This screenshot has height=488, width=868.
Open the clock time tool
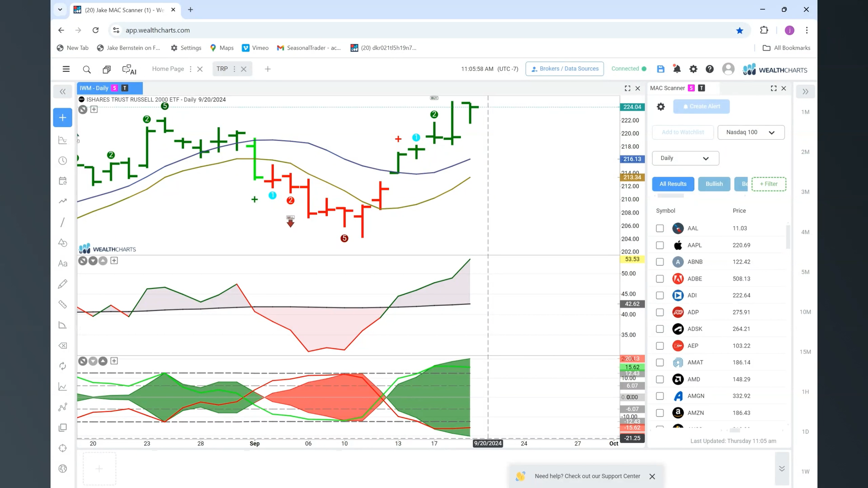[63, 161]
